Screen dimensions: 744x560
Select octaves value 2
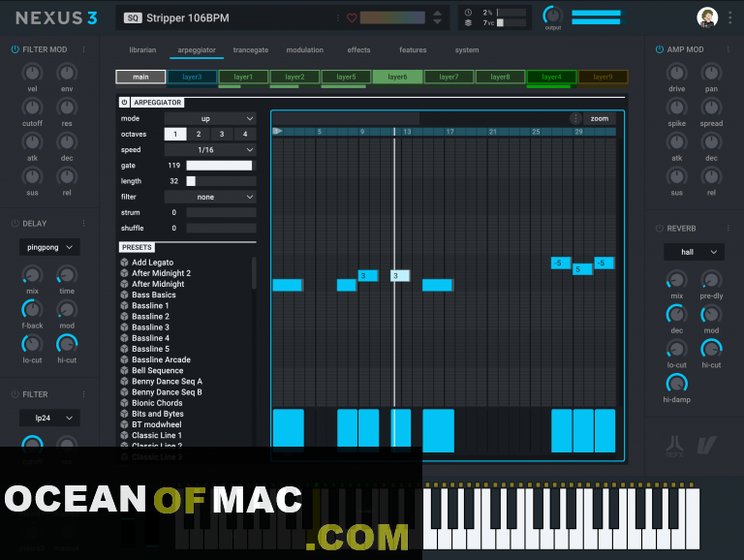coord(199,134)
